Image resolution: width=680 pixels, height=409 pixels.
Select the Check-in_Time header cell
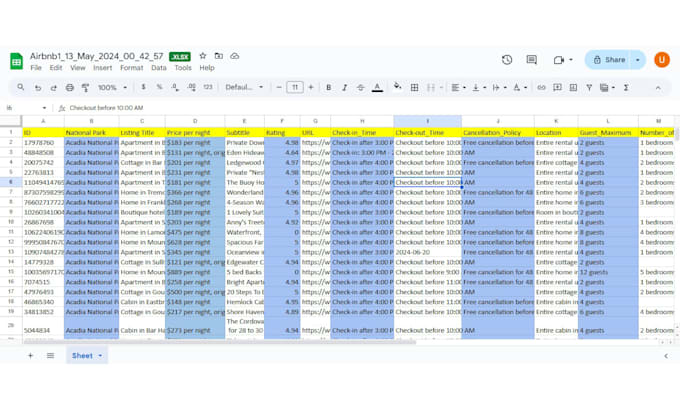pos(362,132)
